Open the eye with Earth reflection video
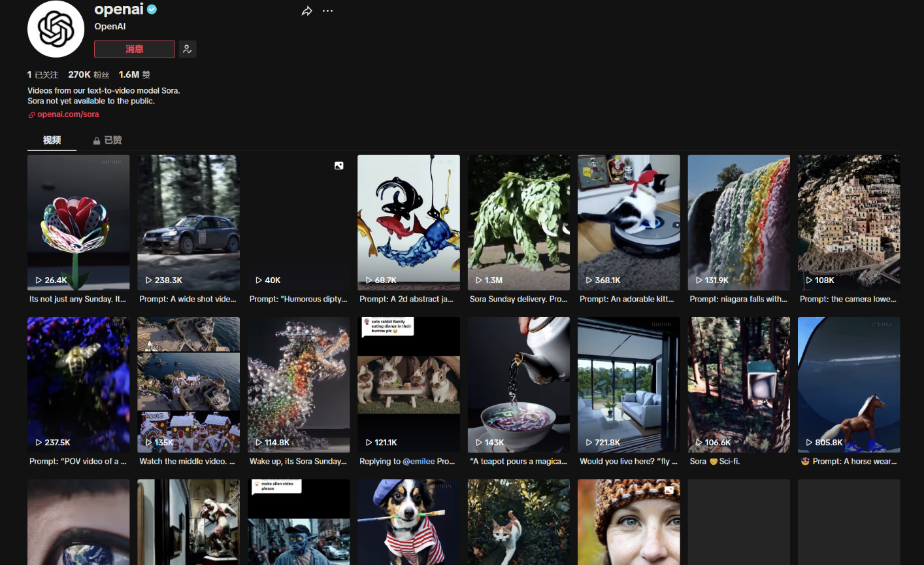 78,522
